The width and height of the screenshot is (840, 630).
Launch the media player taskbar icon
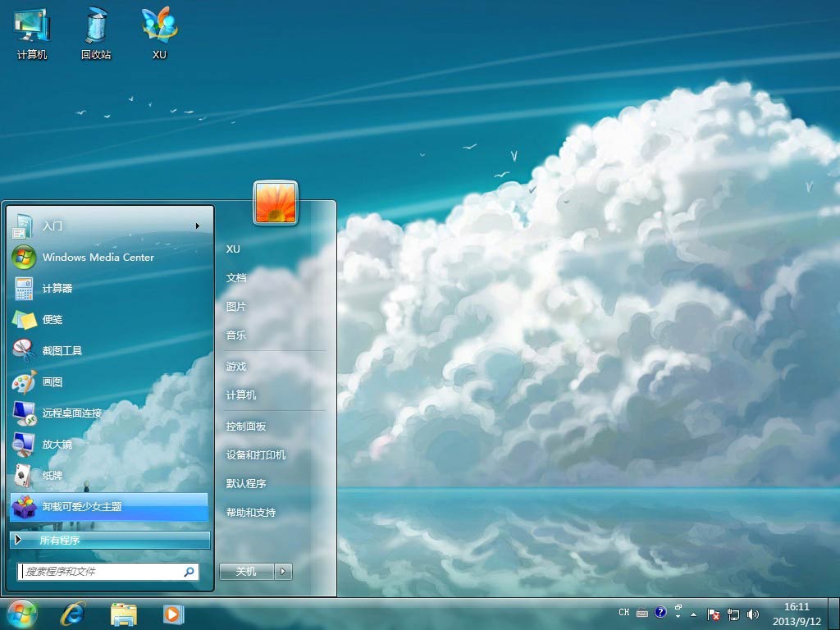pyautogui.click(x=172, y=613)
